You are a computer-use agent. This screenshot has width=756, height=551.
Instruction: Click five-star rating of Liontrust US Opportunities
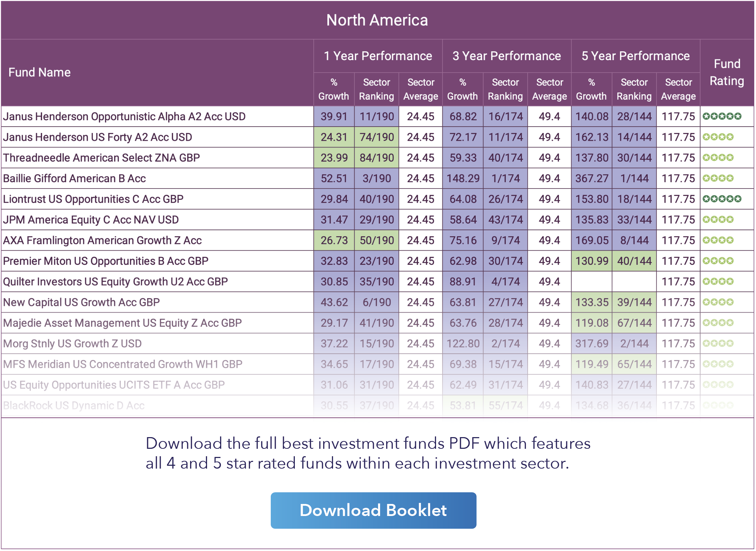(722, 199)
